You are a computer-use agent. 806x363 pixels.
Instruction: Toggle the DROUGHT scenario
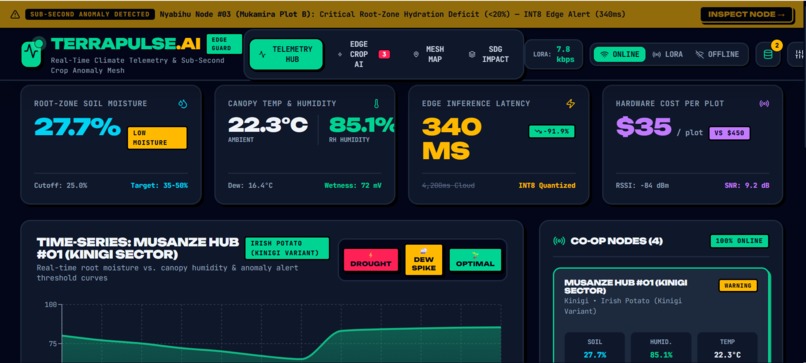371,260
